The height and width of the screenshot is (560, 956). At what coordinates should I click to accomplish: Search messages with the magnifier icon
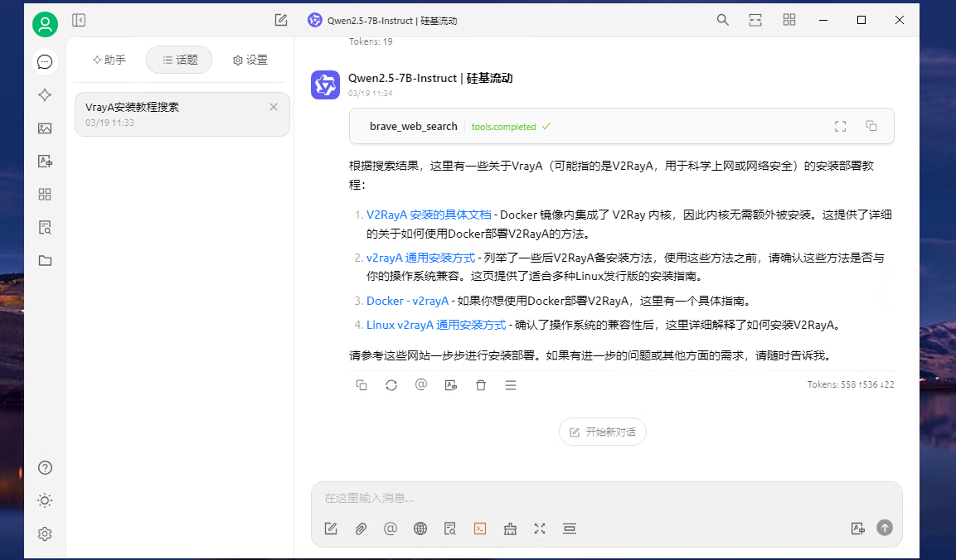coord(722,20)
